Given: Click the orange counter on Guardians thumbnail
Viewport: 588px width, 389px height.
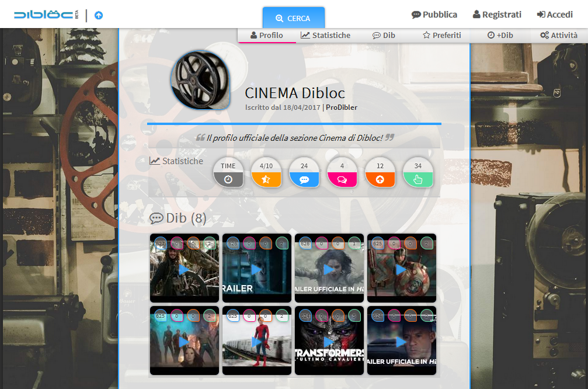Looking at the screenshot, I should coord(193,315).
